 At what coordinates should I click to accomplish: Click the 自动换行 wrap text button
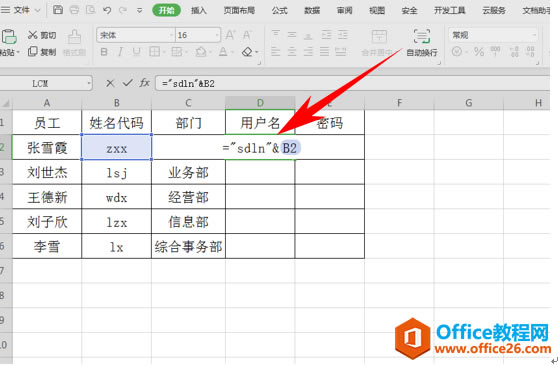pyautogui.click(x=422, y=43)
